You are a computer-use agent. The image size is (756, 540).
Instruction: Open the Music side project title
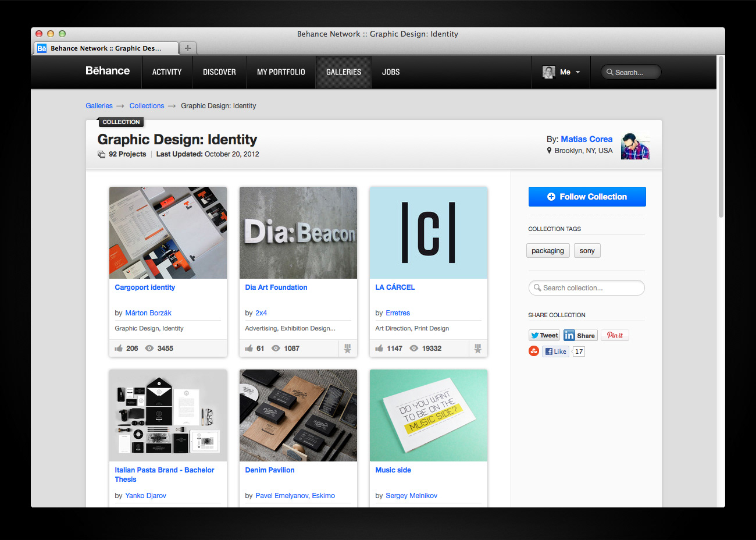tap(393, 470)
